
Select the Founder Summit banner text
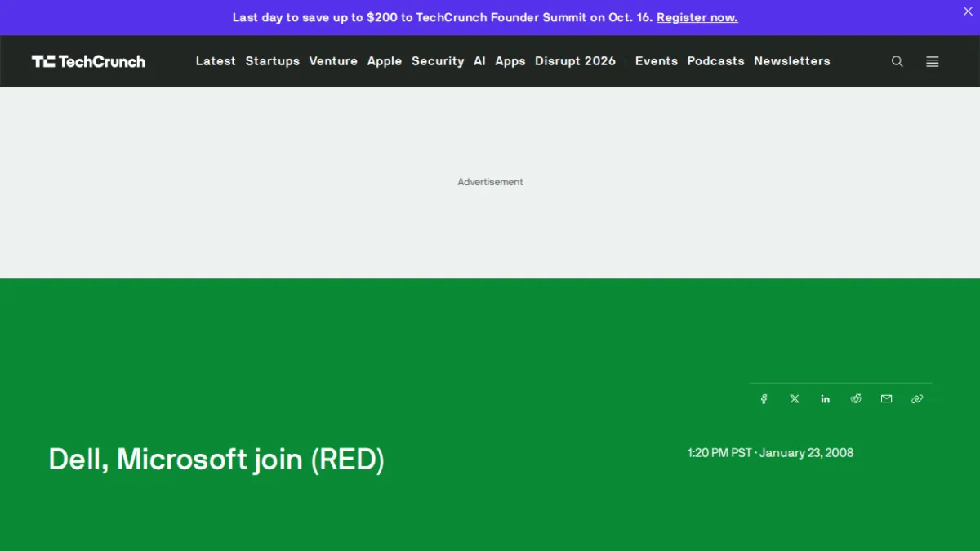pos(443,17)
